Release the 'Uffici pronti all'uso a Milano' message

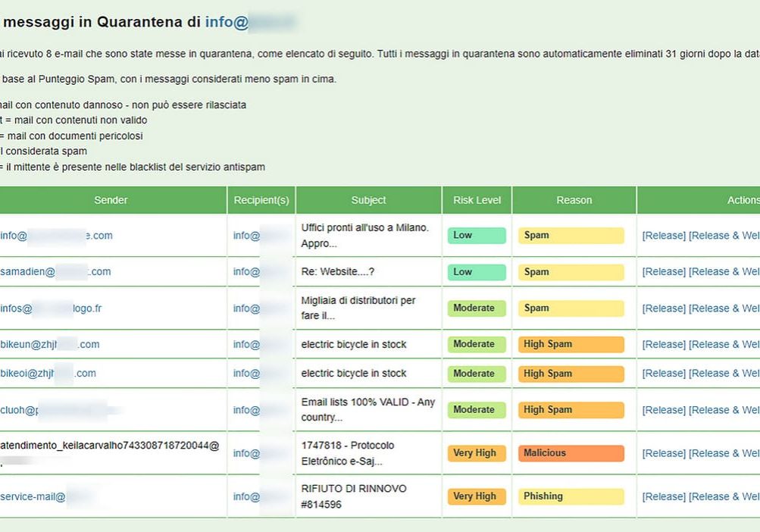click(664, 236)
